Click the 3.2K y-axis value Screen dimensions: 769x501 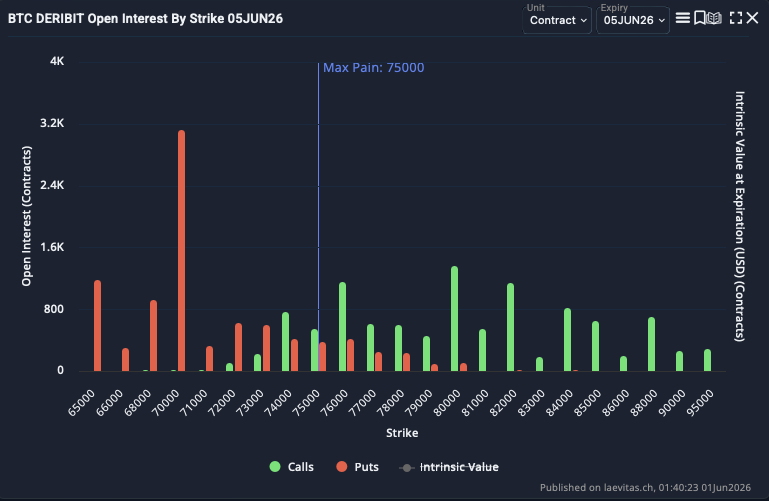pos(52,123)
